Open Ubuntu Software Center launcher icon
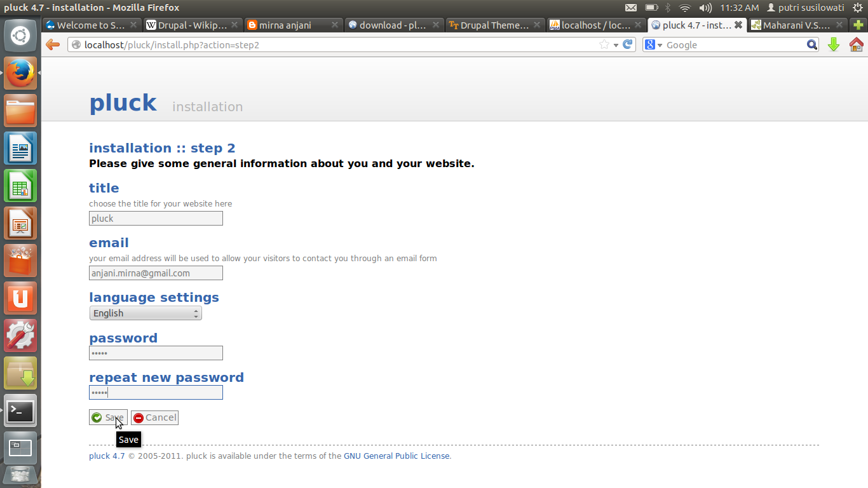Viewport: 868px width, 488px height. coord(20,261)
